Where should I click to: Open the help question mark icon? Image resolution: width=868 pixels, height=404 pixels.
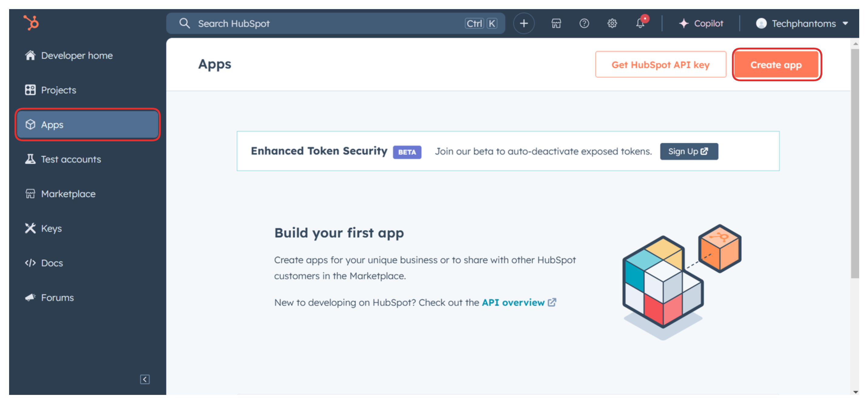pyautogui.click(x=584, y=23)
